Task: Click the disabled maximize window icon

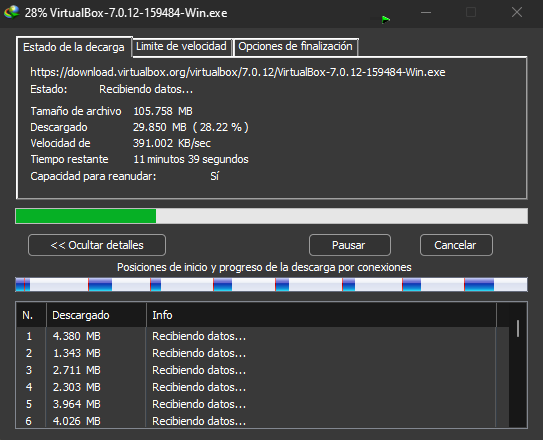Action: [471, 12]
